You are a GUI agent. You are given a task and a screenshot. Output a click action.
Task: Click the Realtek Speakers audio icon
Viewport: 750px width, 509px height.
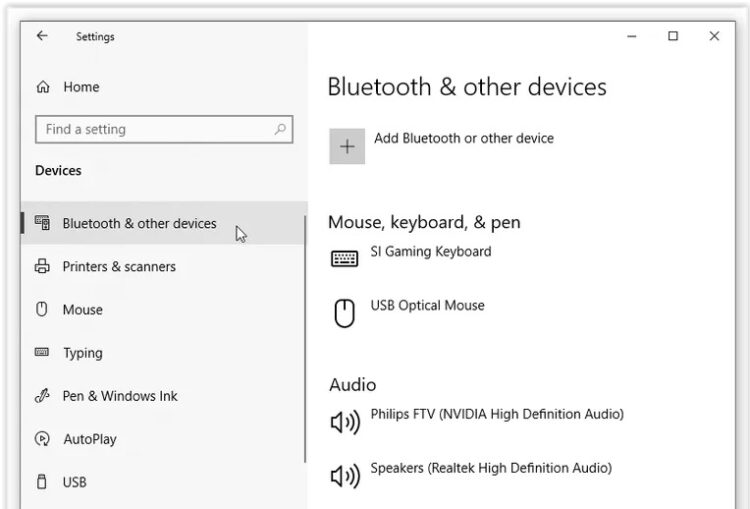[x=345, y=476]
